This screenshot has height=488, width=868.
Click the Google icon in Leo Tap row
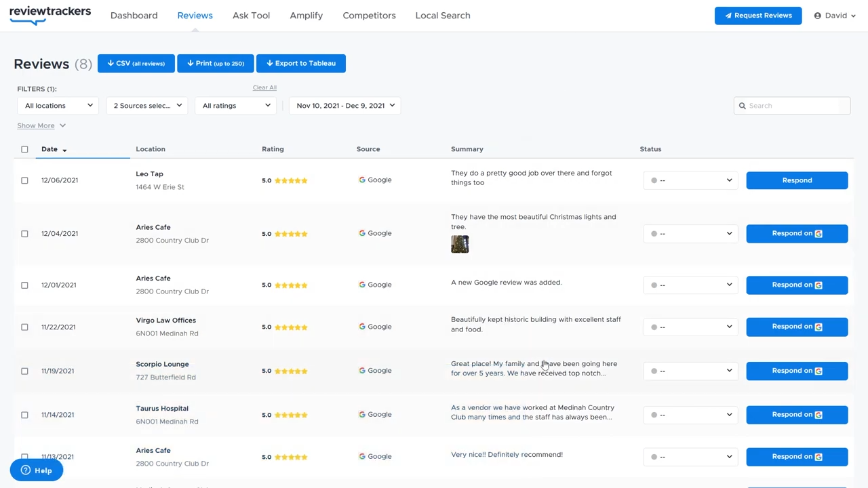[x=362, y=180]
